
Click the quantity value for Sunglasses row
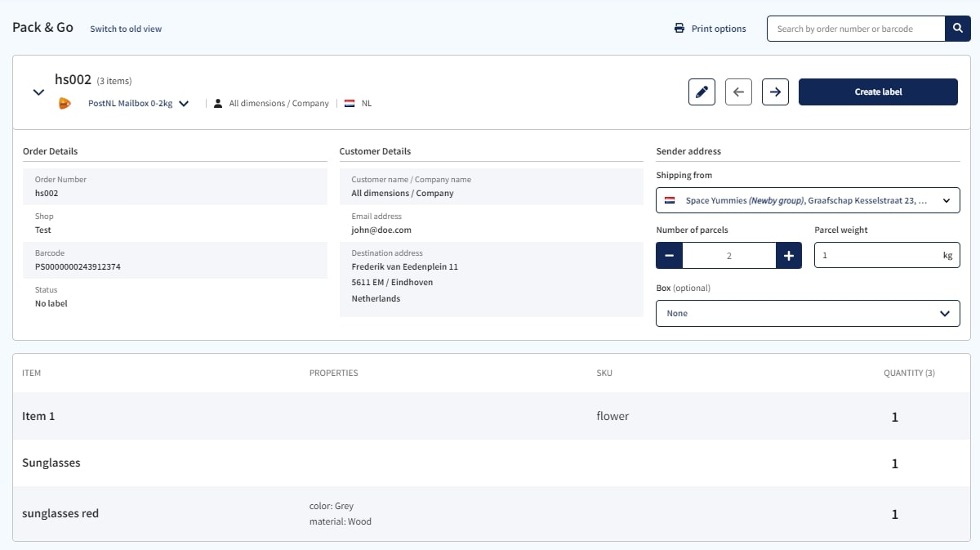895,463
